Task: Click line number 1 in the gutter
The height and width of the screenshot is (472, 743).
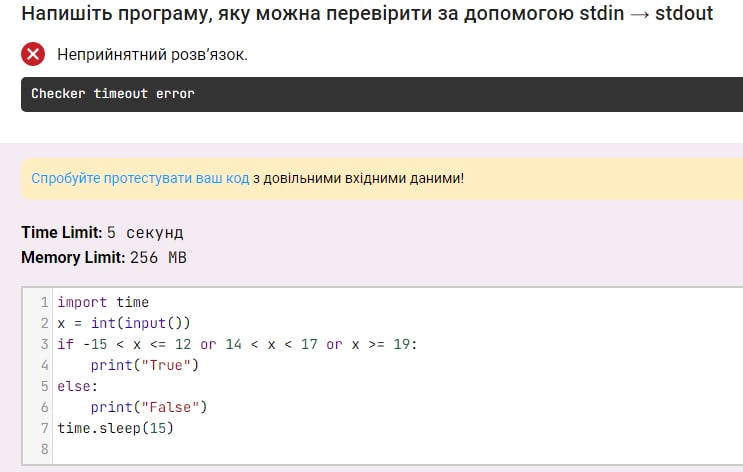Action: [44, 302]
